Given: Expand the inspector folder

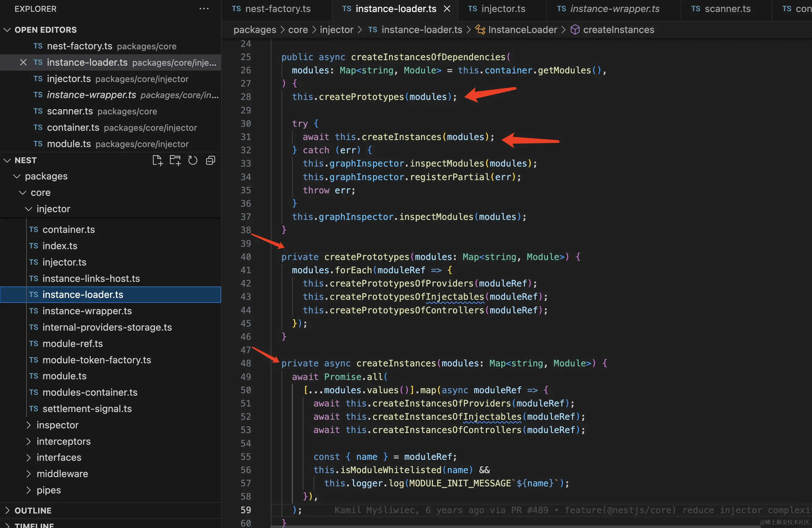Looking at the screenshot, I should click(29, 425).
